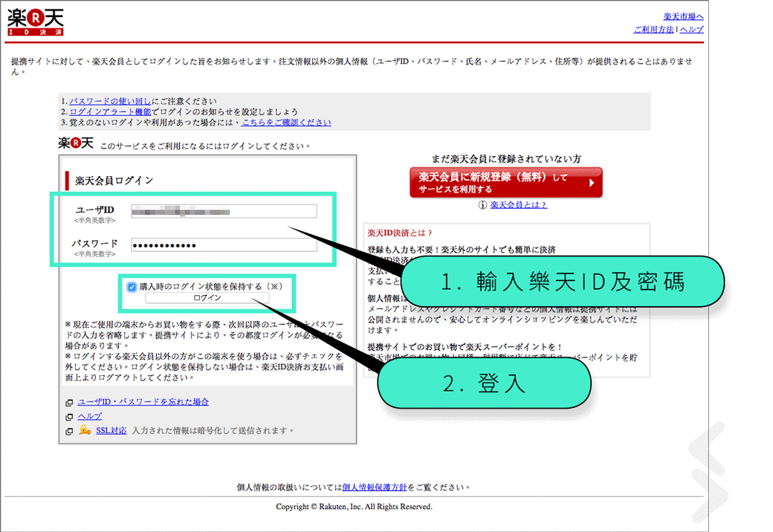
Task: Click the 楽天会員ログイン heading
Action: pyautogui.click(x=114, y=181)
